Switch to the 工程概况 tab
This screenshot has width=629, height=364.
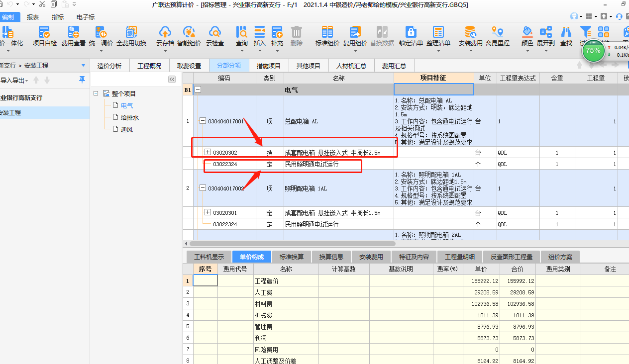pyautogui.click(x=149, y=66)
